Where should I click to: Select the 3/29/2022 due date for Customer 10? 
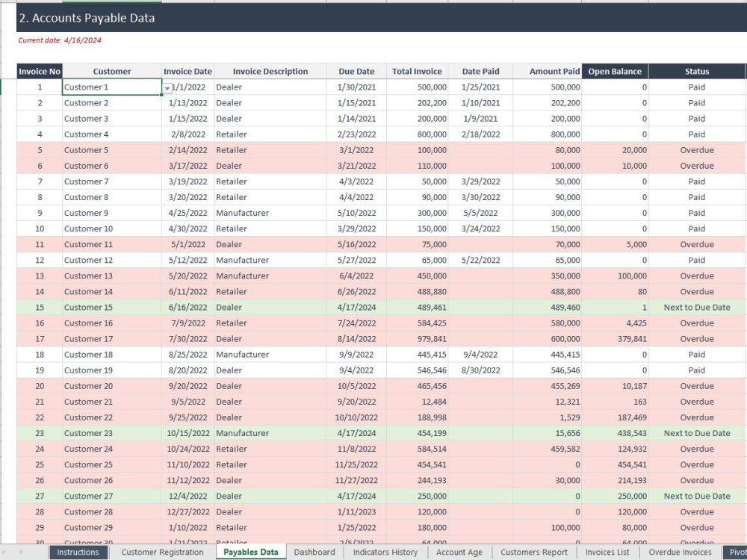tap(356, 228)
